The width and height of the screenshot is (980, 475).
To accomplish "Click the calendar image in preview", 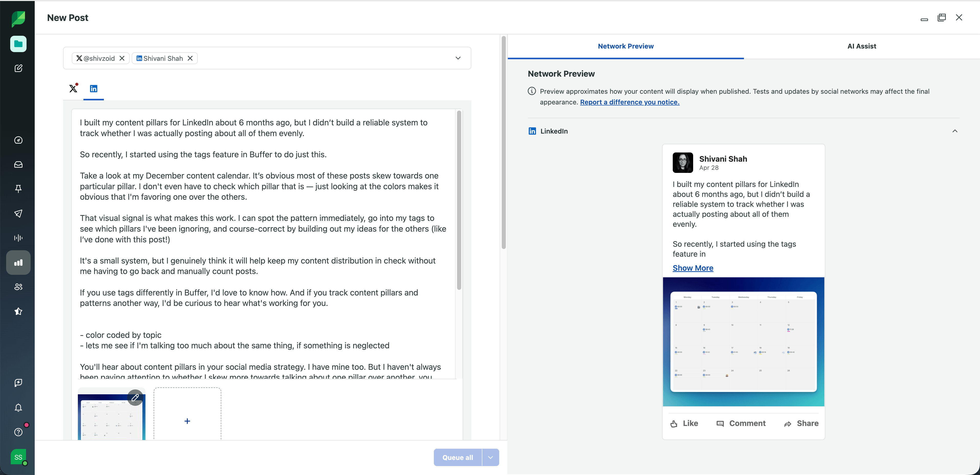I will click(743, 342).
